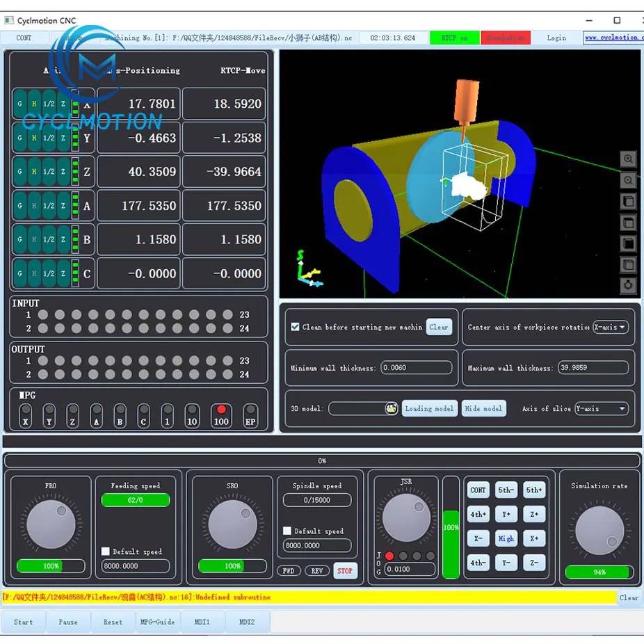Click the High jog speed button
Image resolution: width=644 pixels, height=644 pixels.
point(506,538)
